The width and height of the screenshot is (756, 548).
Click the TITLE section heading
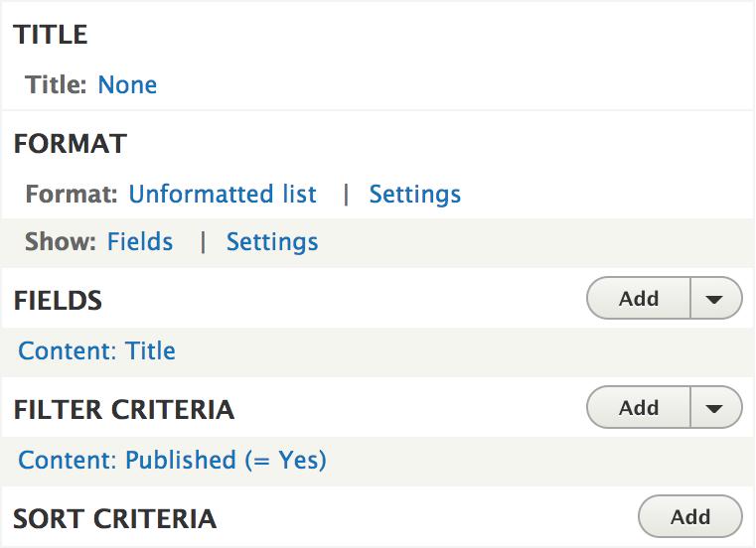click(x=51, y=36)
